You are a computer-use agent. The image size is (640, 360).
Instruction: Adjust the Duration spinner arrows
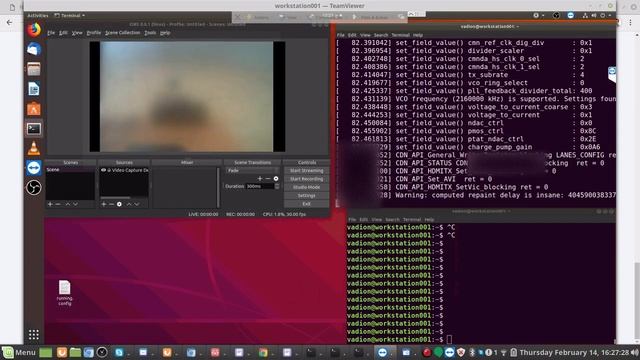point(277,186)
